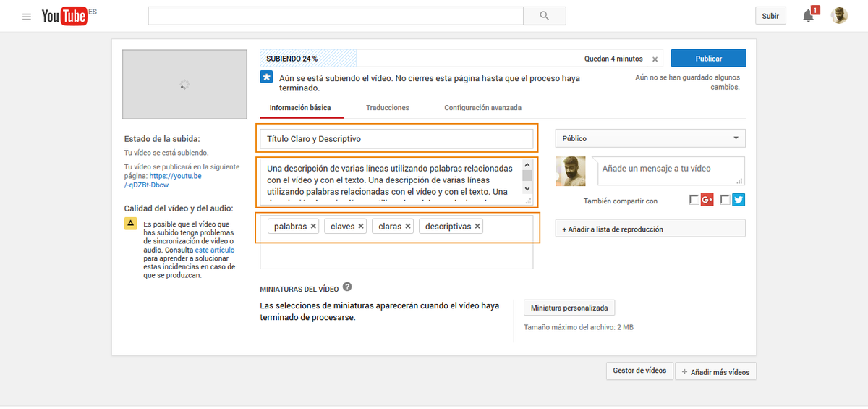Image resolution: width=868 pixels, height=409 pixels.
Task: Click the upload progress bar
Action: pyautogui.click(x=461, y=59)
